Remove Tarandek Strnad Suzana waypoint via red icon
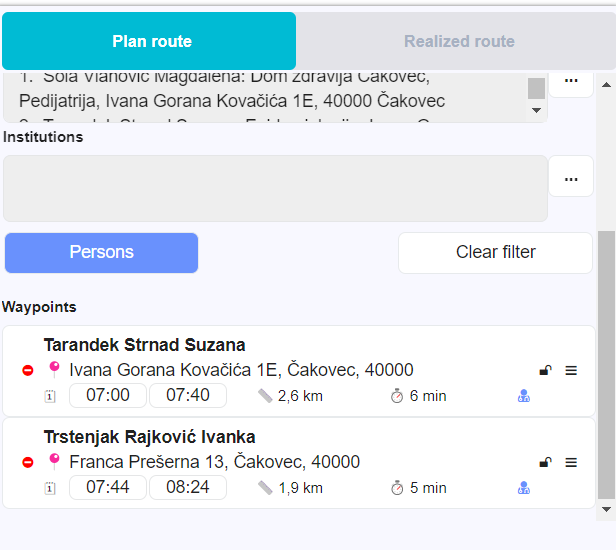Screen dimensions: 616x550 [x=27, y=370]
